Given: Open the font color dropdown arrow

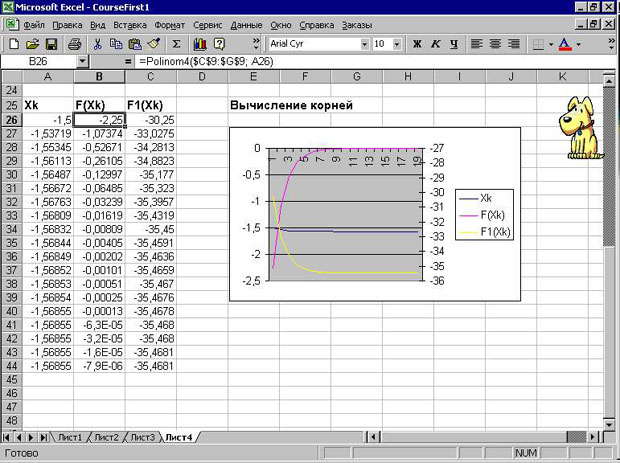Looking at the screenshot, I should coord(578,44).
